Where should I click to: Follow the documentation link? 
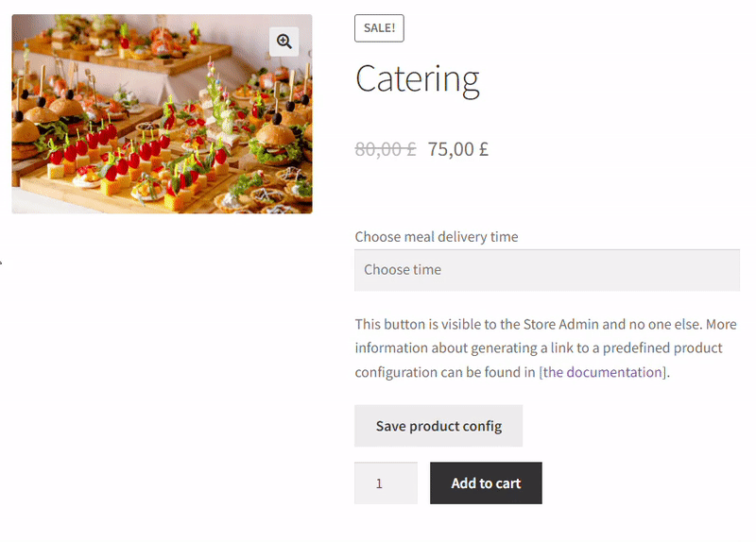(x=602, y=372)
